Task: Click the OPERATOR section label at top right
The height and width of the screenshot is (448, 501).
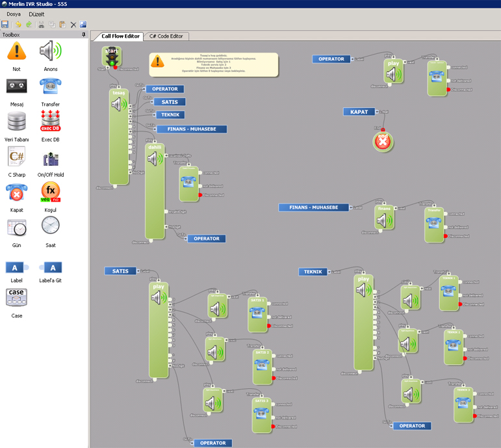Action: point(331,59)
